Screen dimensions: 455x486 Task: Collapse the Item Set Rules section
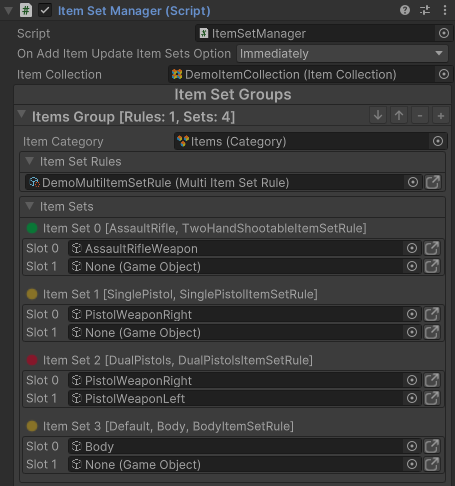coord(30,161)
